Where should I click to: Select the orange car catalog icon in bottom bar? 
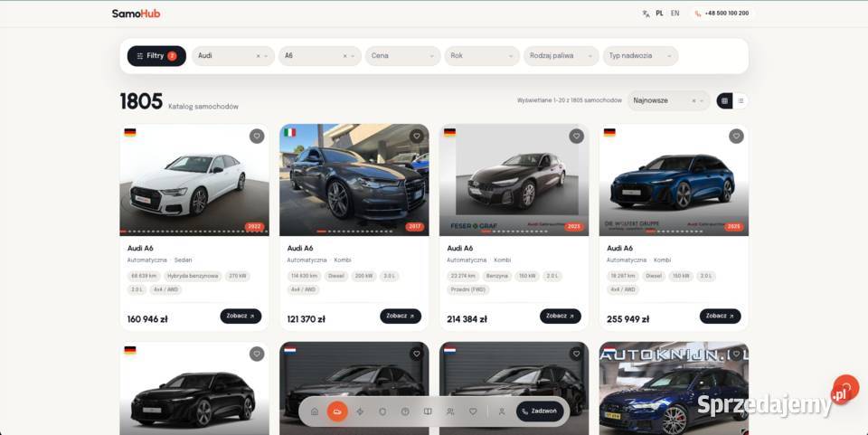tap(337, 411)
